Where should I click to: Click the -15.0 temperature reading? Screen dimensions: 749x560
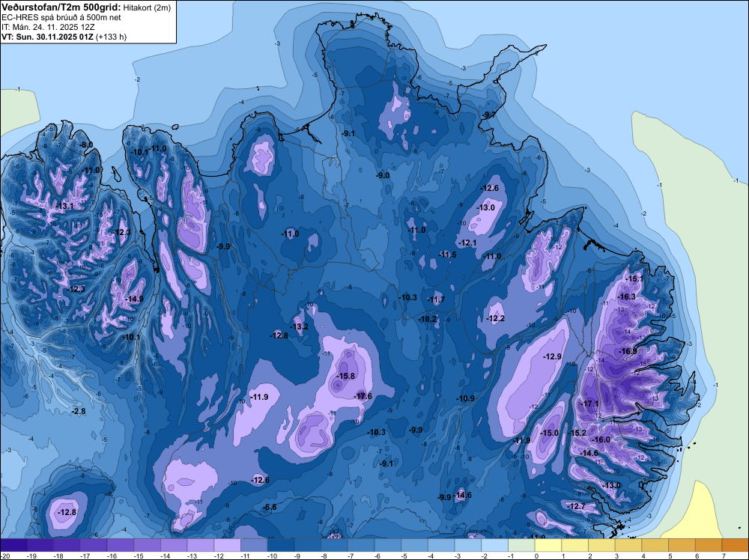[x=549, y=433]
